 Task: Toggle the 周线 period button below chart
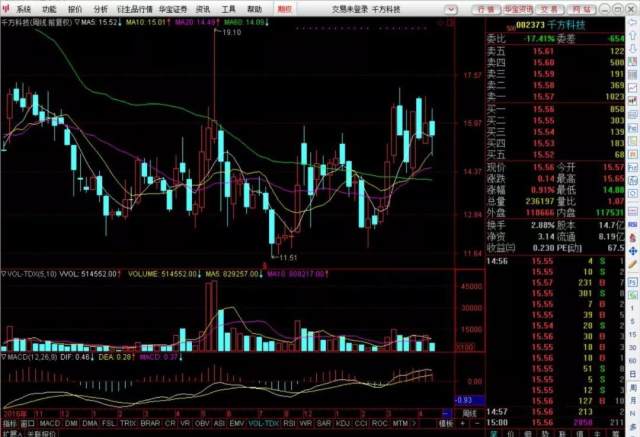pyautogui.click(x=469, y=413)
